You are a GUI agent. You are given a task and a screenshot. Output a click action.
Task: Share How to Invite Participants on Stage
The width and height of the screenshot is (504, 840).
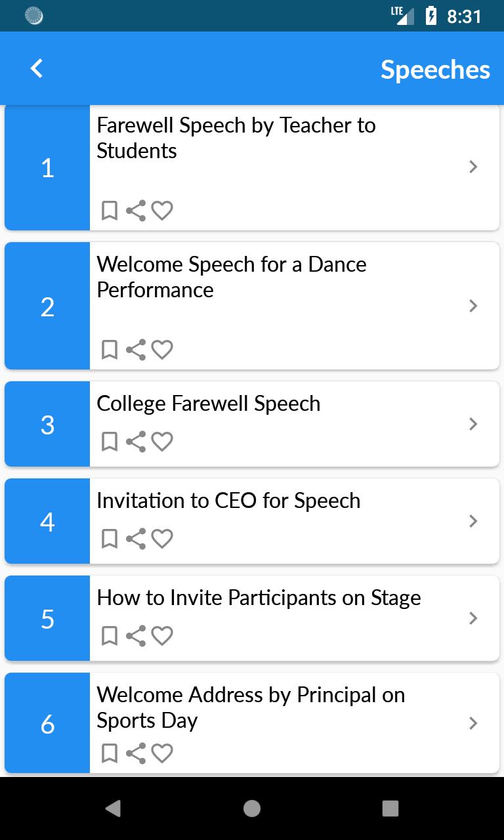pos(136,636)
